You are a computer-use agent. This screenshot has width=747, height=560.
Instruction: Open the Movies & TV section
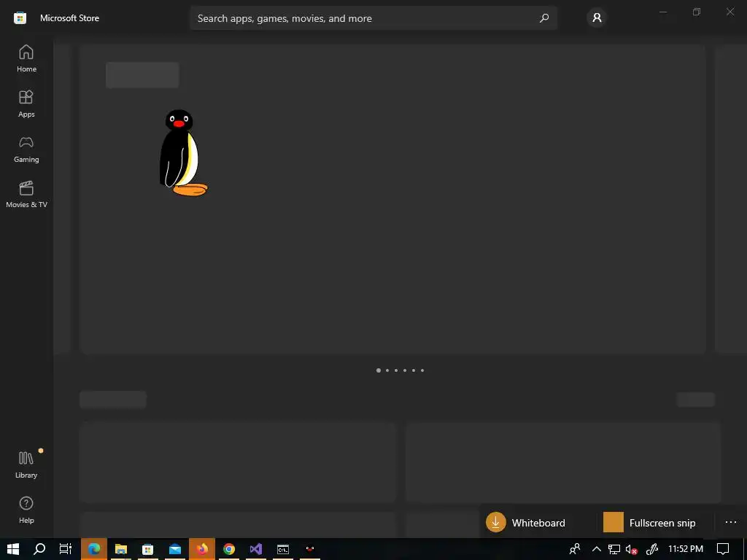26,194
